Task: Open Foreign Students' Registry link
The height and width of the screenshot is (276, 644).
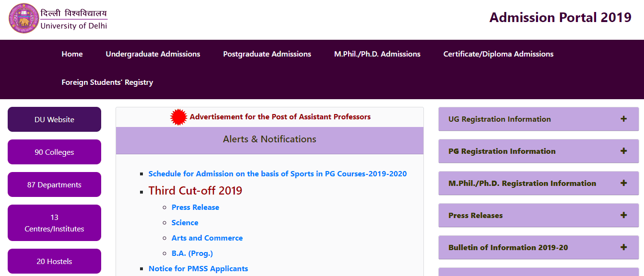Action: point(107,82)
